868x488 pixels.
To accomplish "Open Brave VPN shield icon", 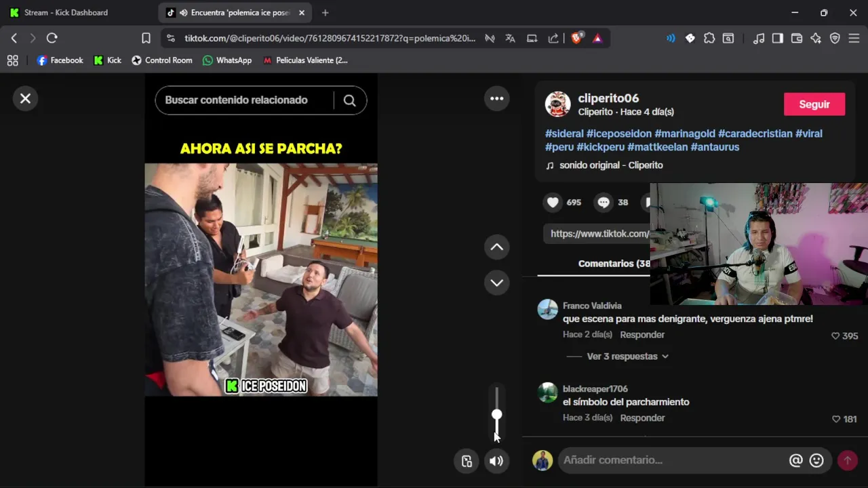I will tap(835, 39).
